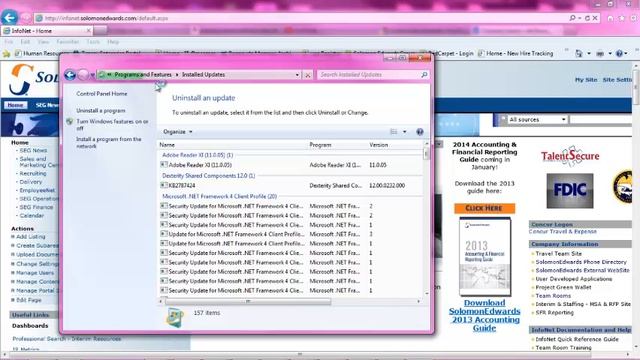
Task: Open the help icon in Installed Updates toolbar
Action: [420, 132]
